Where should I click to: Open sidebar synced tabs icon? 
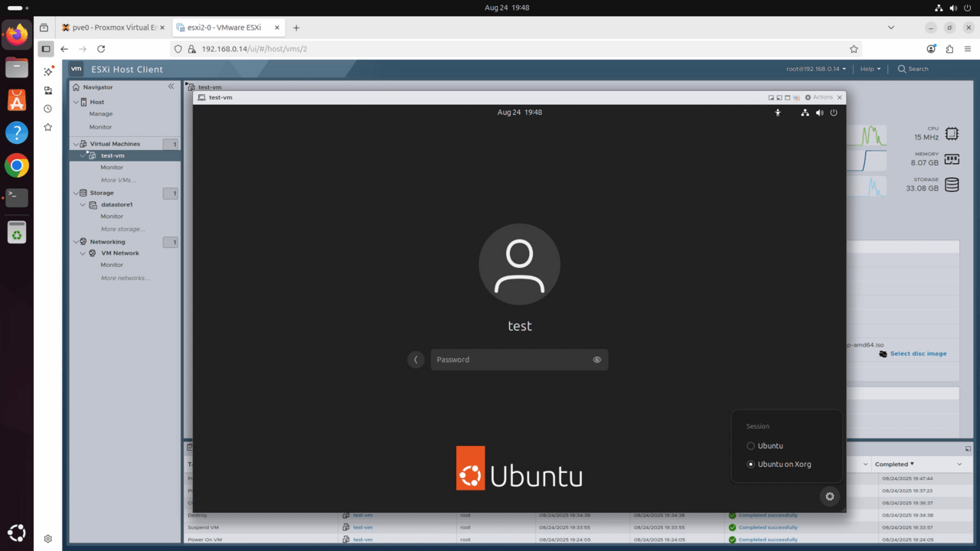tap(47, 90)
